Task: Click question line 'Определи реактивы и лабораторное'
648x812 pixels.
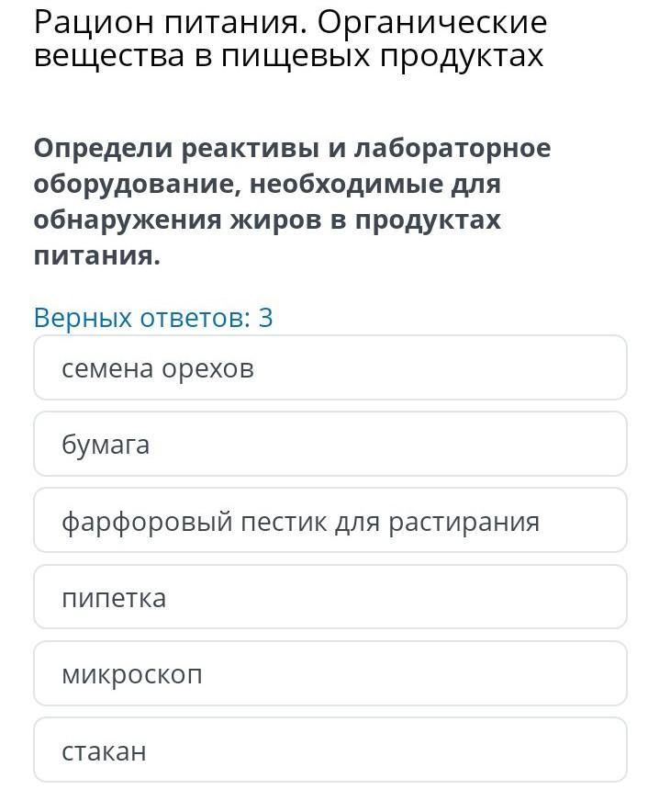Action: (x=292, y=148)
